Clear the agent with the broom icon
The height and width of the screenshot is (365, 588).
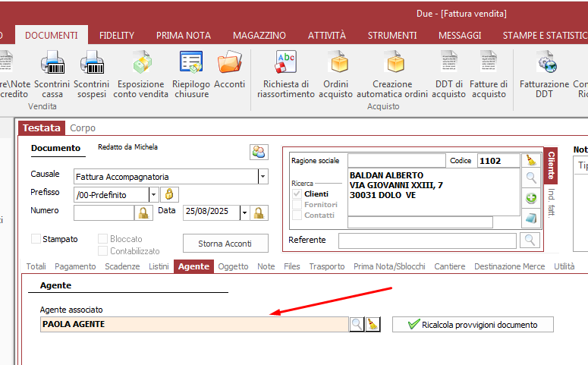point(373,324)
